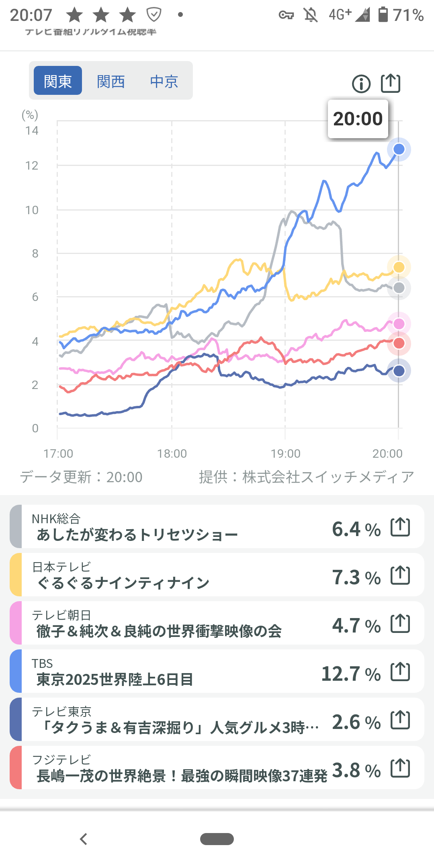Tap the 20:00 time tooltip label
This screenshot has width=434, height=868.
tap(358, 119)
